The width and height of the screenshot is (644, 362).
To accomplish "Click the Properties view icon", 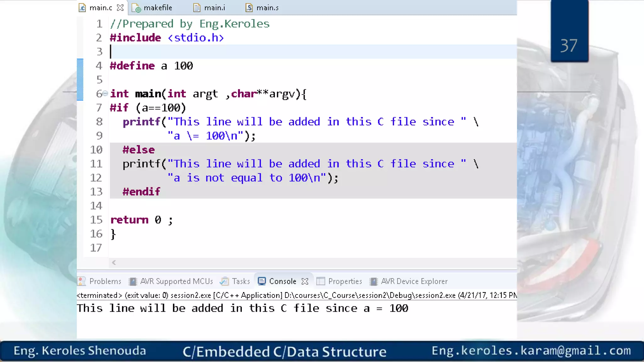I will [320, 281].
